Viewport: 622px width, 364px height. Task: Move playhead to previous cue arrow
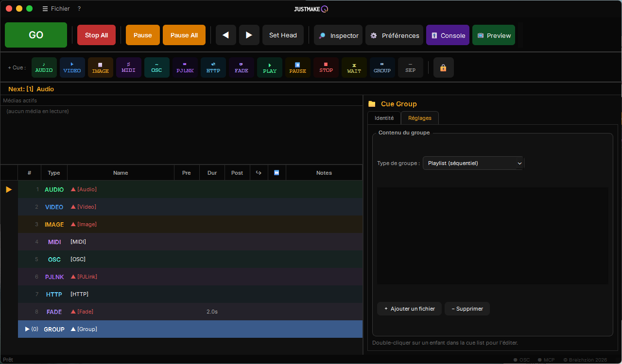[226, 35]
